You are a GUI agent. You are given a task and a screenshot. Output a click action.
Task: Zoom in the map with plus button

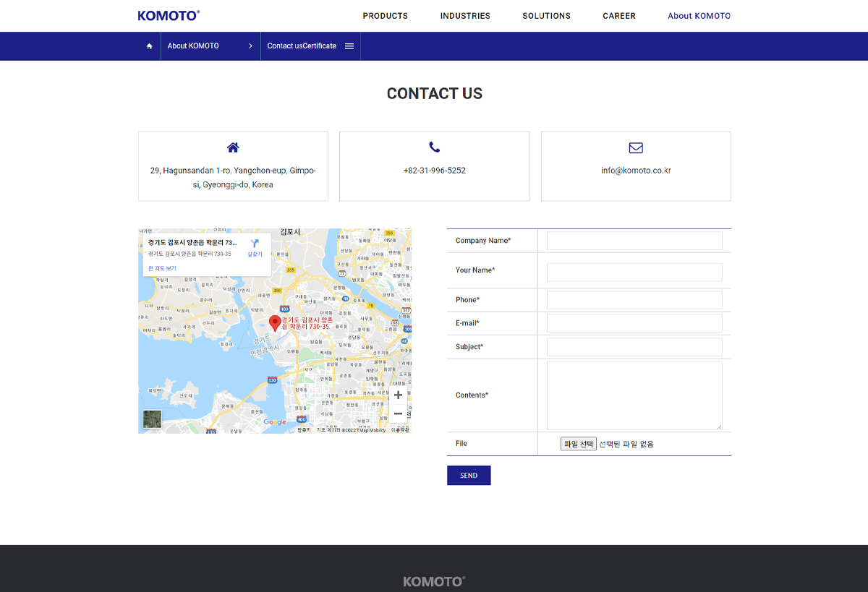[398, 395]
